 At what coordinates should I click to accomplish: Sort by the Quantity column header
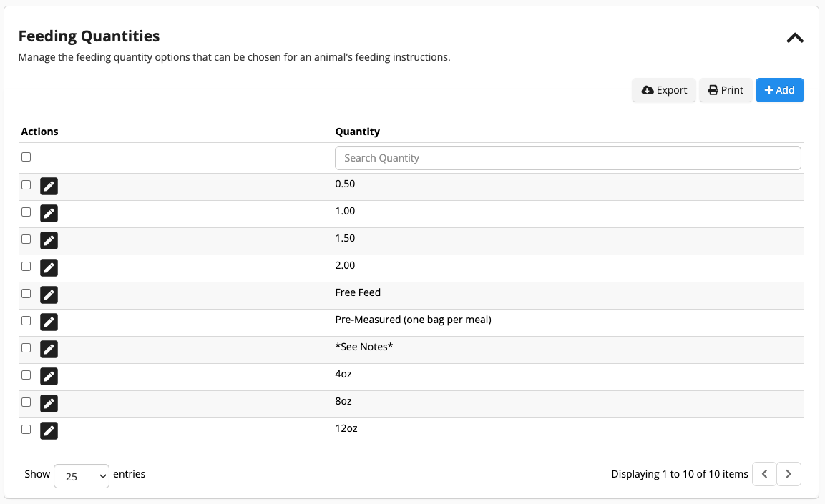357,132
